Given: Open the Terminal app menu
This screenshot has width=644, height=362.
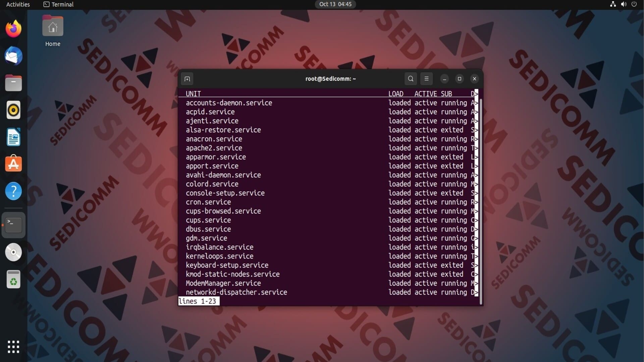Looking at the screenshot, I should (59, 4).
